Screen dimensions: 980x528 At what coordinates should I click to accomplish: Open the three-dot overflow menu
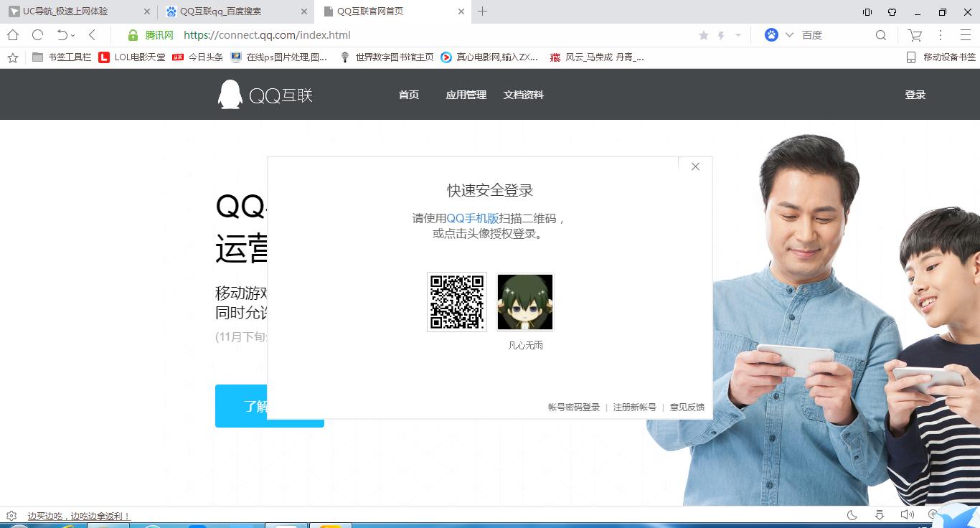pyautogui.click(x=941, y=34)
